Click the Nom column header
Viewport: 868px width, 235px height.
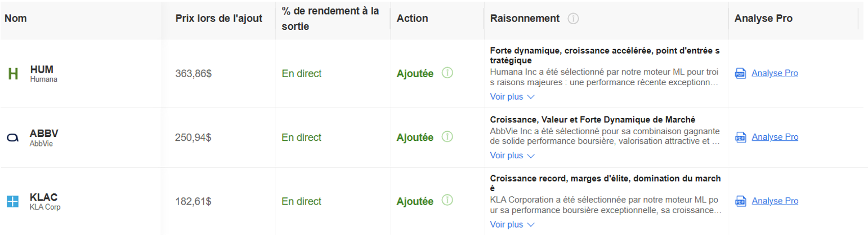point(16,19)
